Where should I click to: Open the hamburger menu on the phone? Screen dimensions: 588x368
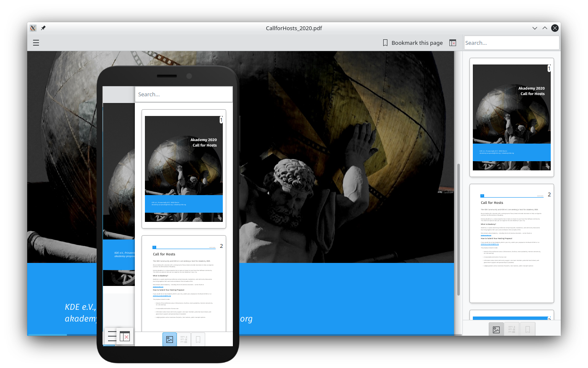(112, 336)
